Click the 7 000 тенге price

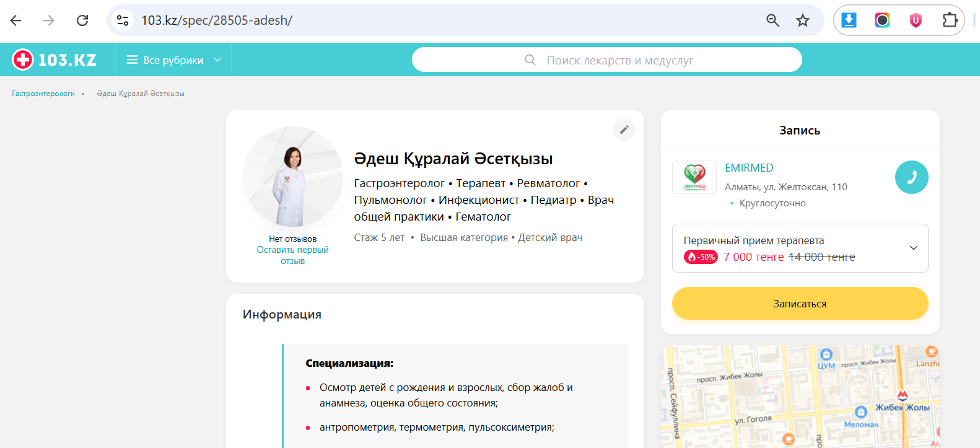[x=754, y=257]
